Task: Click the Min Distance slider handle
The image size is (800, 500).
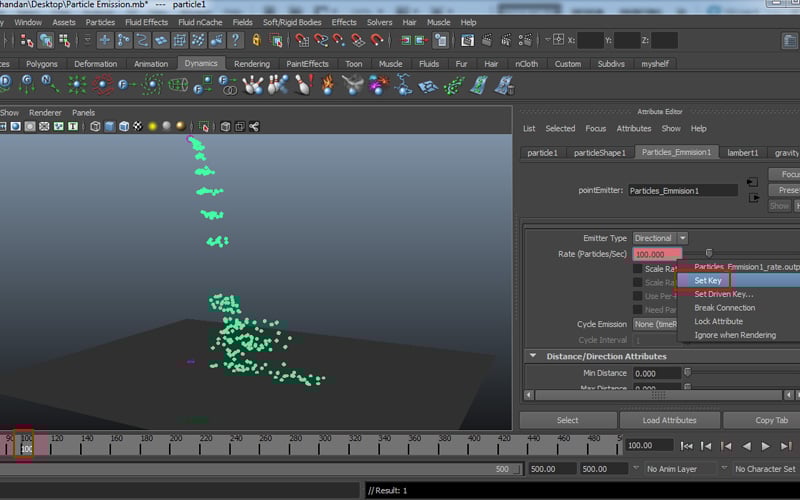Action: coord(687,373)
